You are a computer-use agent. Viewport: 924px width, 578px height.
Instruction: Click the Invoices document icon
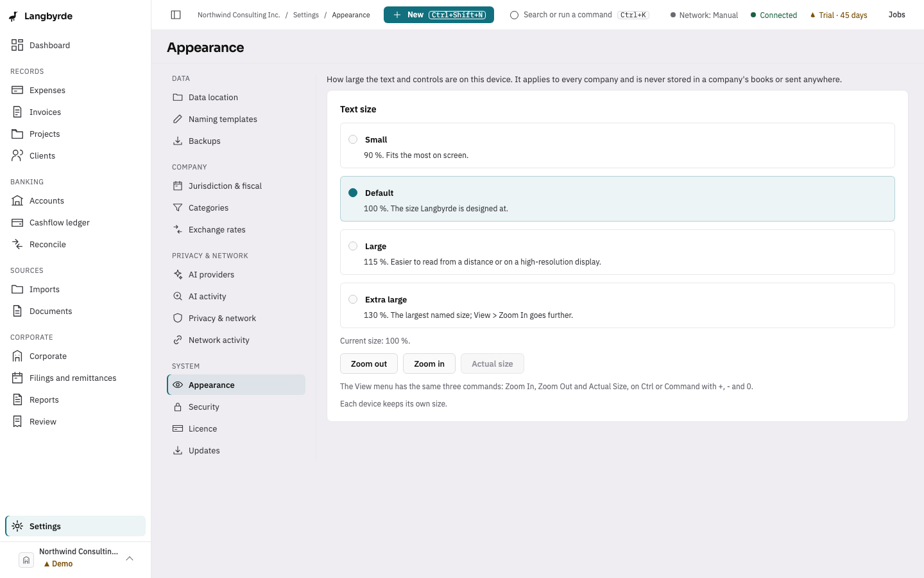click(x=17, y=112)
